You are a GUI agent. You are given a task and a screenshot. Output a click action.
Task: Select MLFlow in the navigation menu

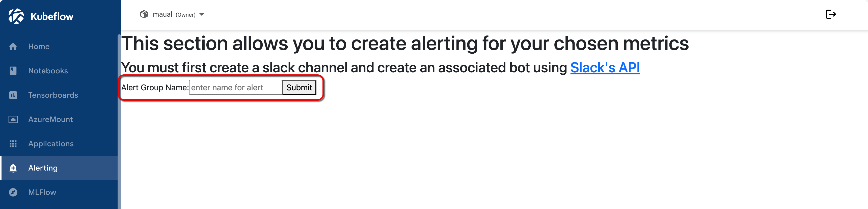tap(42, 192)
